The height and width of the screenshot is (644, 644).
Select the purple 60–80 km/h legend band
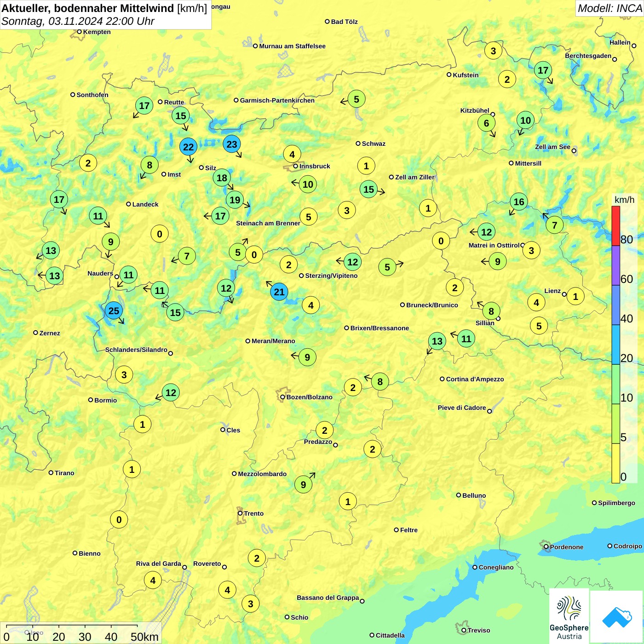tap(616, 265)
